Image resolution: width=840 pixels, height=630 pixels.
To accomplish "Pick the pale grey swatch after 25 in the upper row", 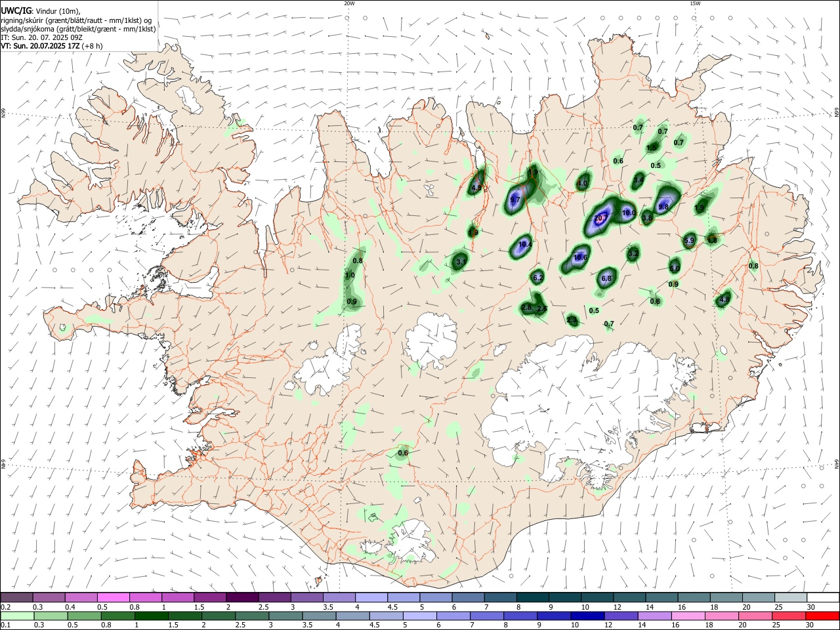I will (791, 597).
